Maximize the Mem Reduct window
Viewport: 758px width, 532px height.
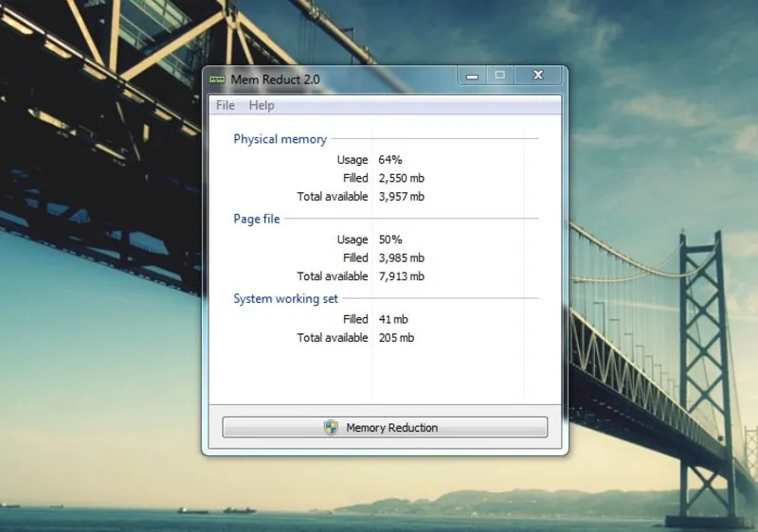pyautogui.click(x=500, y=75)
